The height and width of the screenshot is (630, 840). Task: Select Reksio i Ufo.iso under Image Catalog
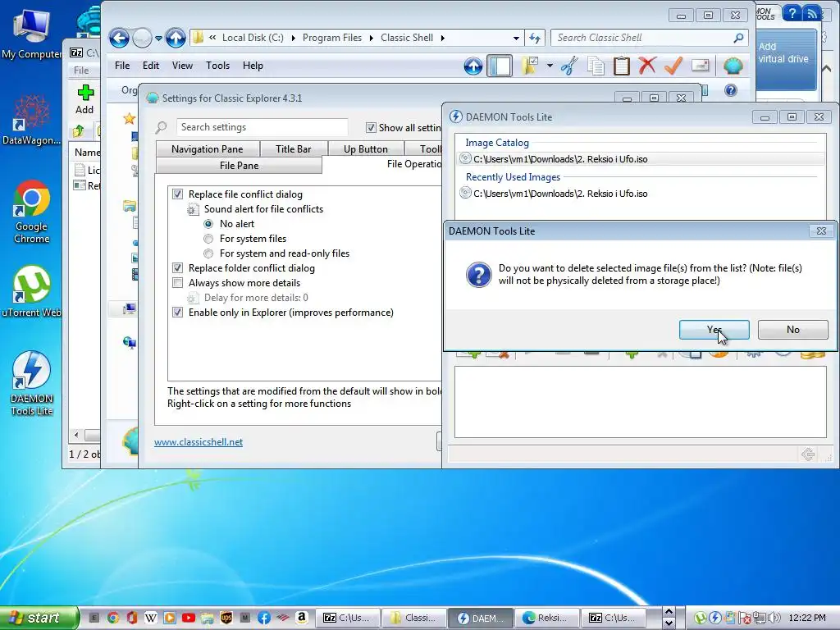pos(641,159)
